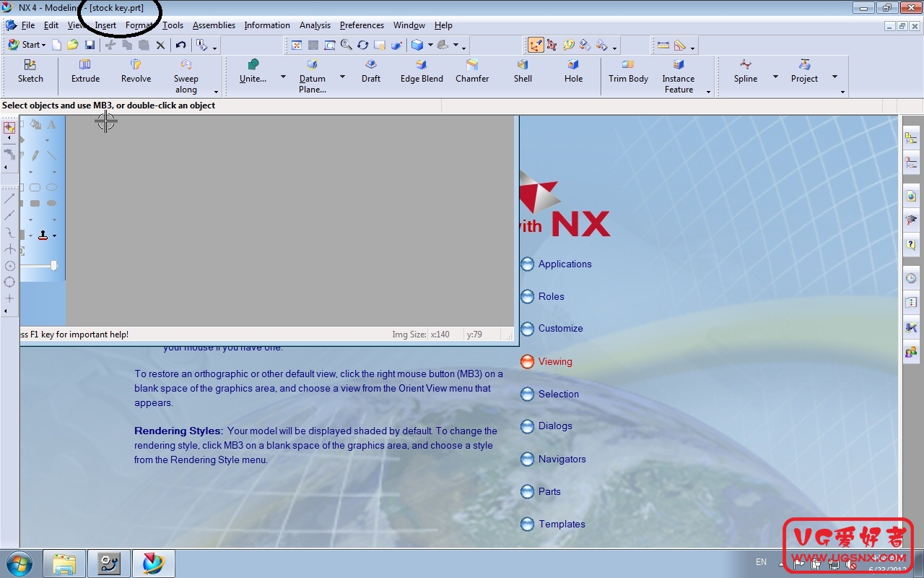This screenshot has width=924, height=578.
Task: Open the Datum Plane dropdown arrow
Action: (x=342, y=77)
